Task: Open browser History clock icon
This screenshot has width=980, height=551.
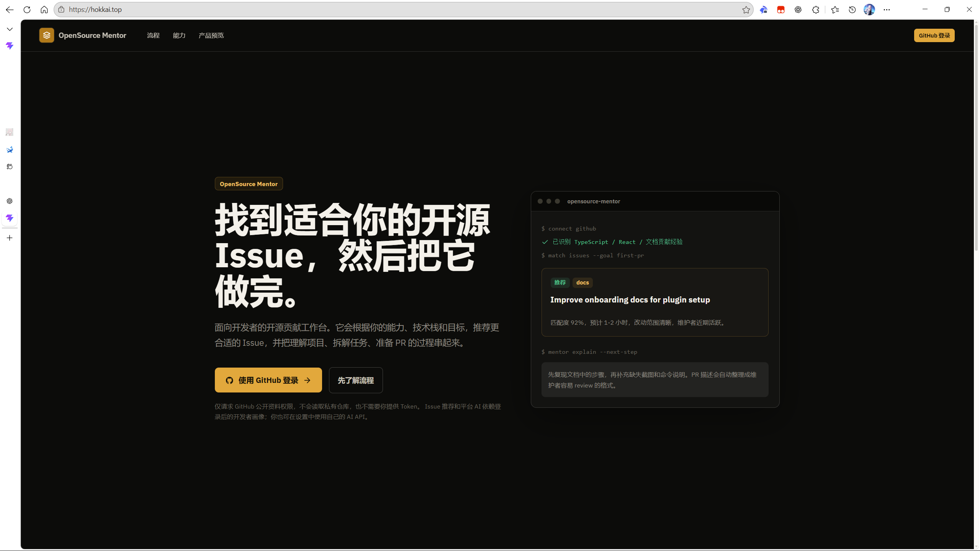Action: coord(852,10)
